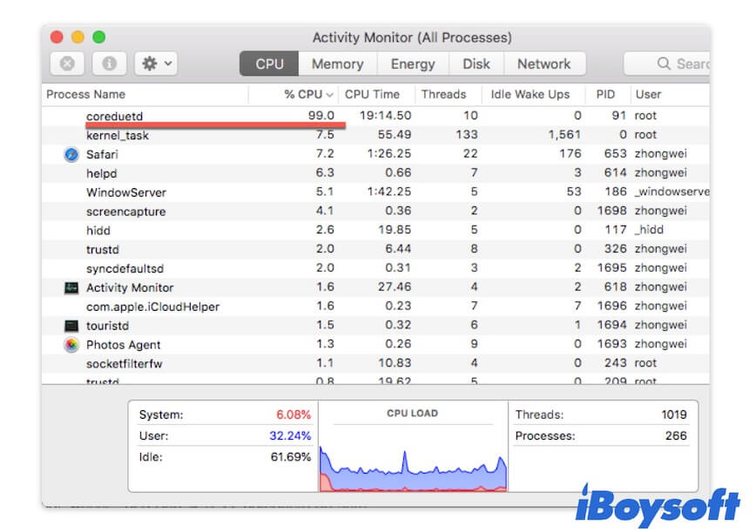756x532 pixels.
Task: Click the Processes 266 total
Action: pyautogui.click(x=676, y=435)
